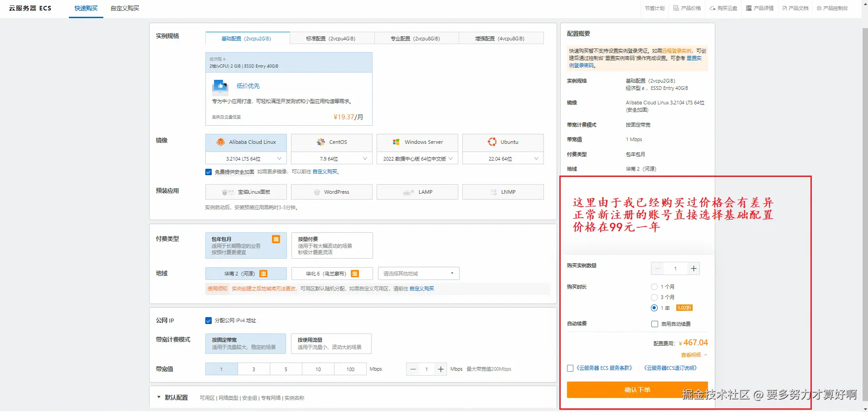Switch billing type to 按量付费

point(332,245)
